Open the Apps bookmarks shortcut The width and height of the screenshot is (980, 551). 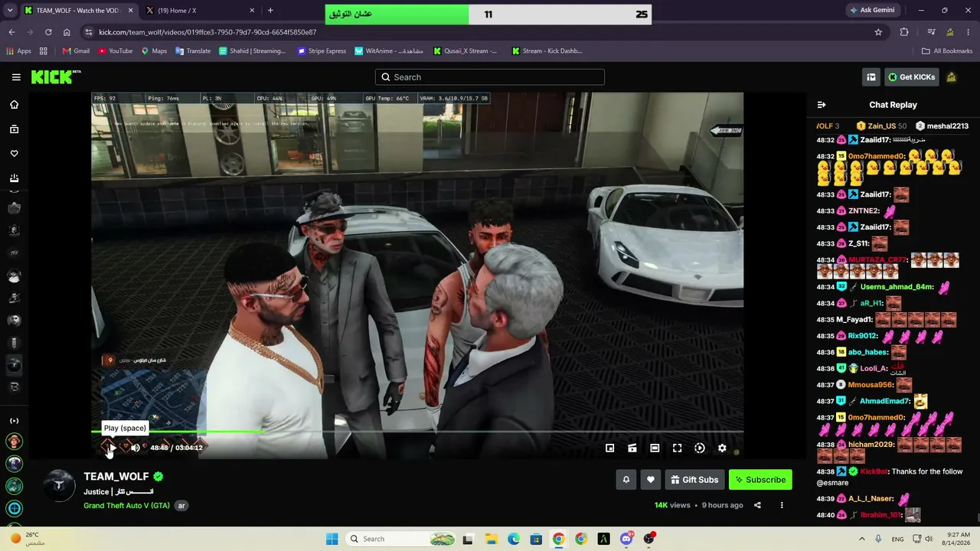pos(19,51)
